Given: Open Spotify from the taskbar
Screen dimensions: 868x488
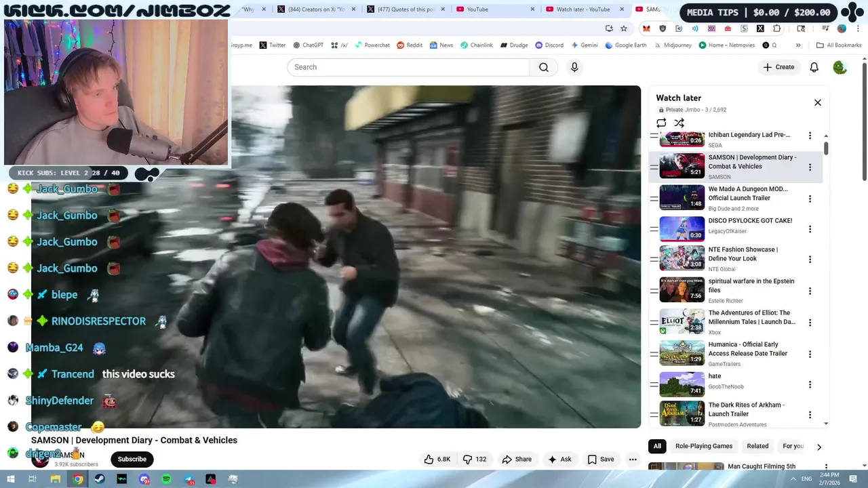Looking at the screenshot, I should point(167,479).
